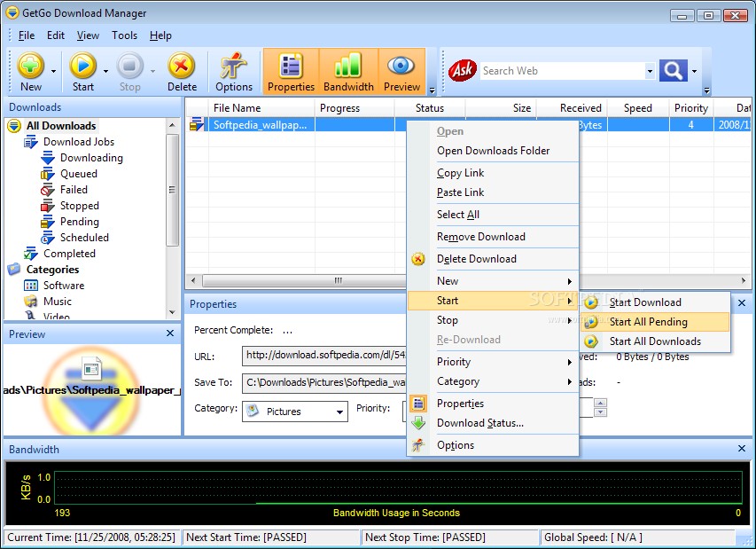Open the Edit menu
The image size is (756, 549).
tap(56, 35)
